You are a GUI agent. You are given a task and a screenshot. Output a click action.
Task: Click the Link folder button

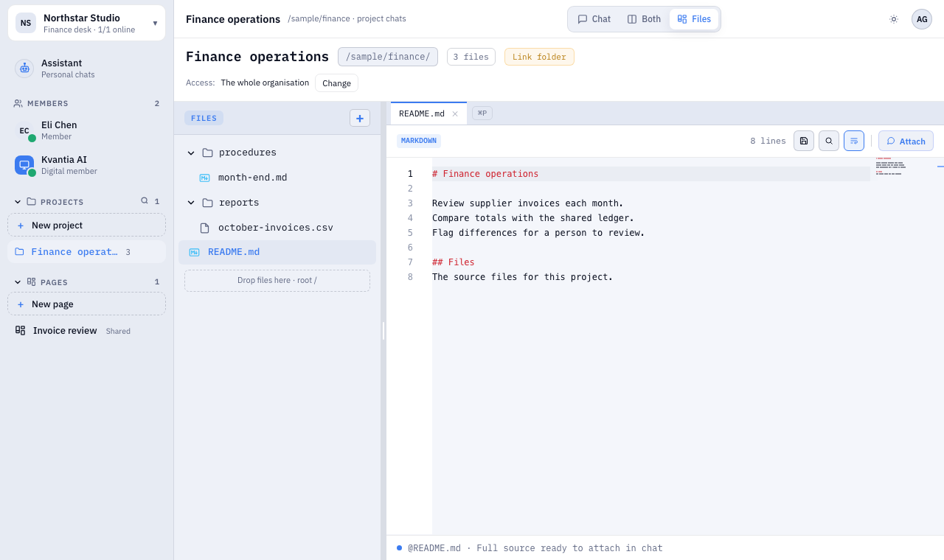click(539, 57)
